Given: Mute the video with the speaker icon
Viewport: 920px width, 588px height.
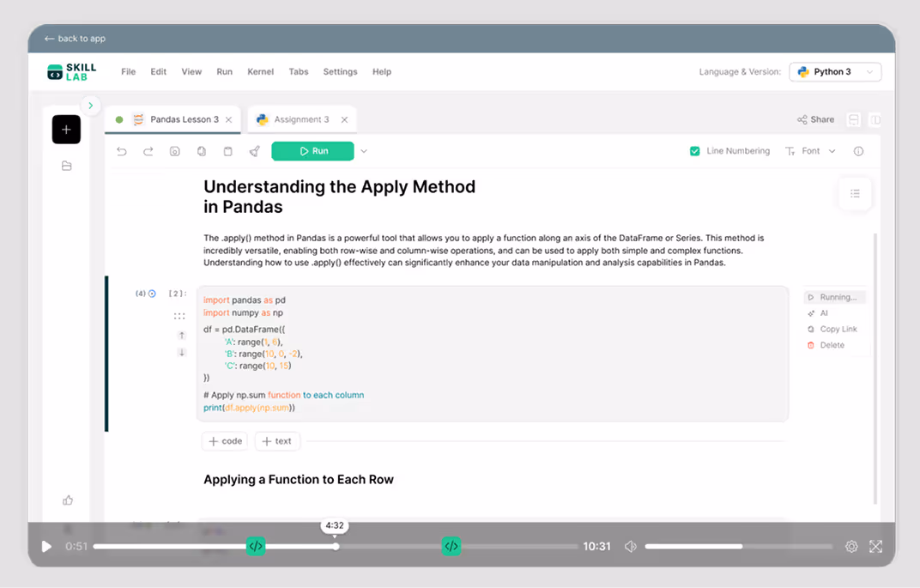Looking at the screenshot, I should click(x=631, y=547).
